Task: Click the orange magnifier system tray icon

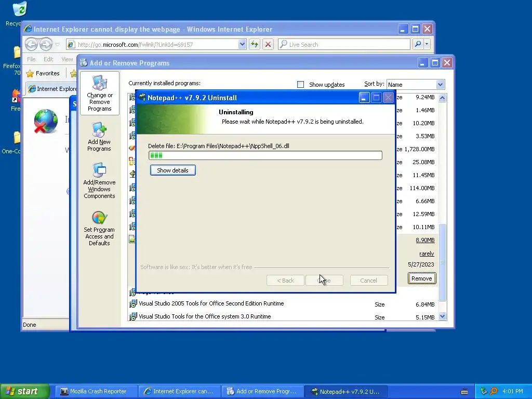Action: pos(494,391)
